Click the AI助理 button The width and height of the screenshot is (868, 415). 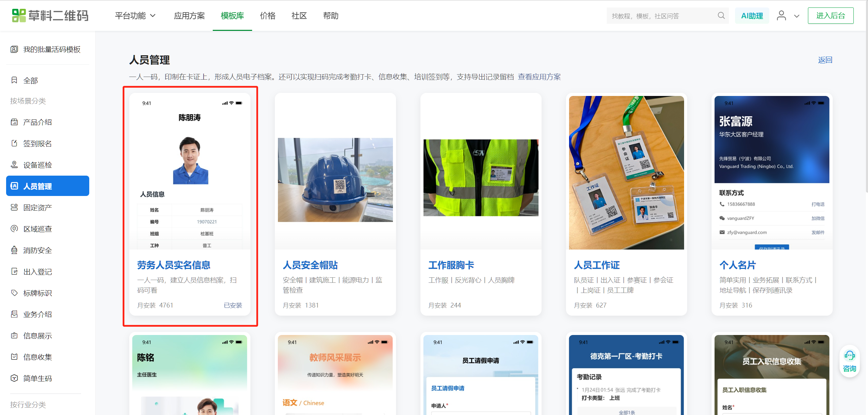[x=752, y=16]
